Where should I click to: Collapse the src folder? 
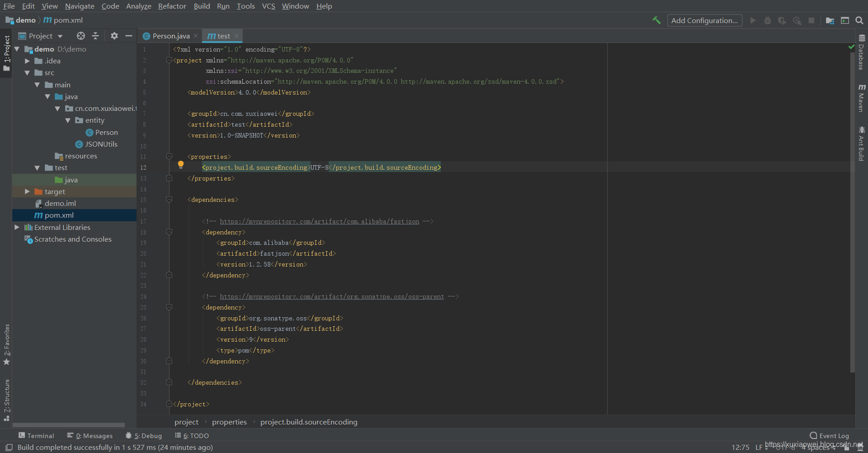click(27, 72)
